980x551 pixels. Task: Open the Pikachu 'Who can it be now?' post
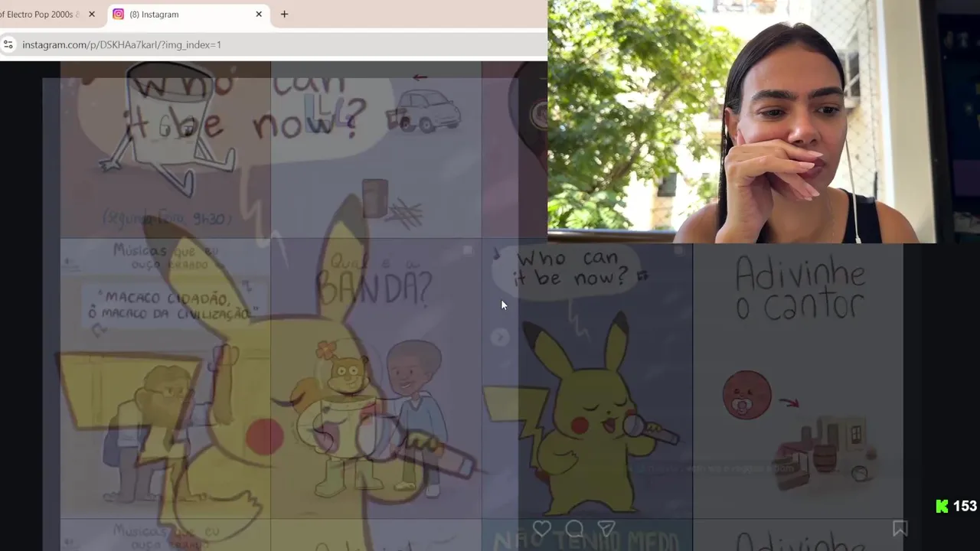587,379
